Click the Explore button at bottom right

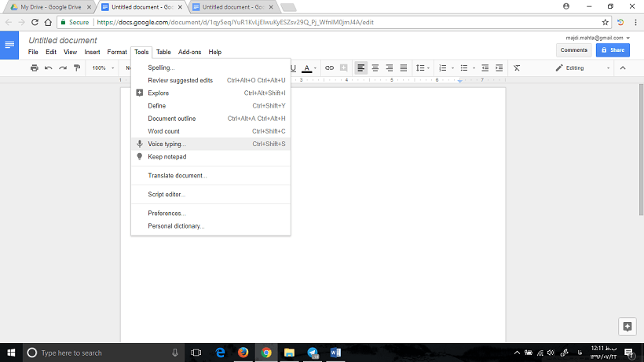(627, 326)
